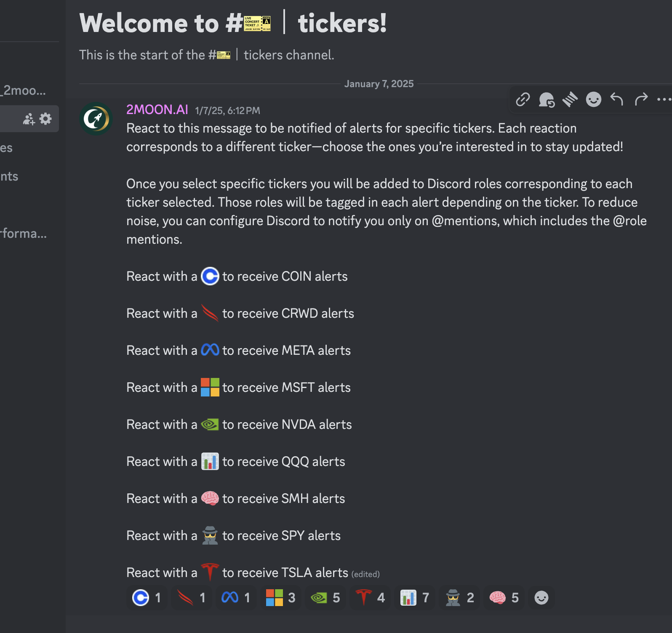Click the create invite icon in sidebar

coord(29,119)
